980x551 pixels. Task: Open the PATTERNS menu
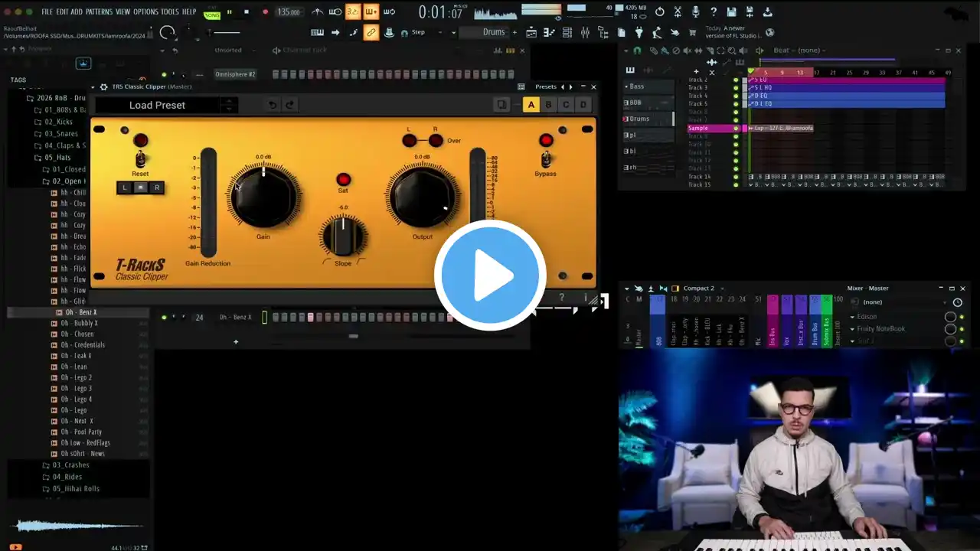99,11
